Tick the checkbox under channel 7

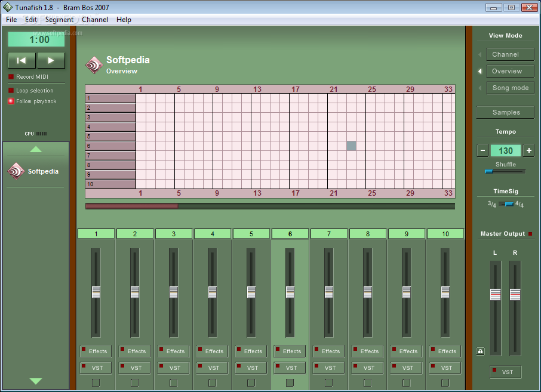point(329,382)
